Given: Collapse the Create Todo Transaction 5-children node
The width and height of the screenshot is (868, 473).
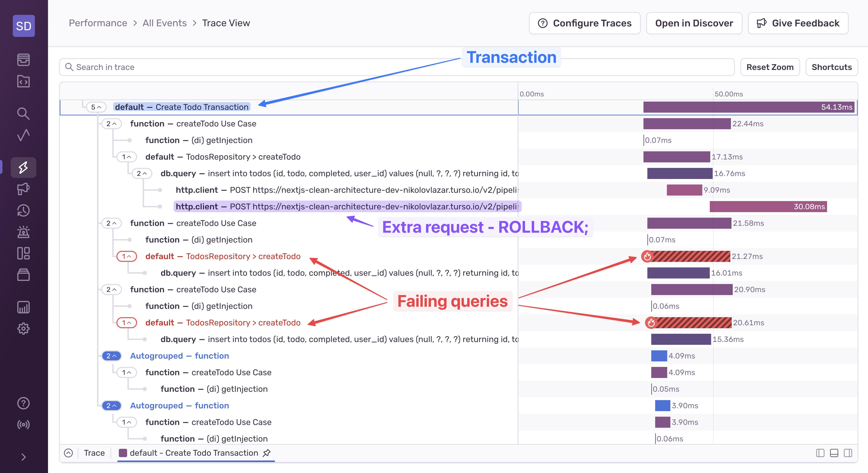Looking at the screenshot, I should [96, 107].
